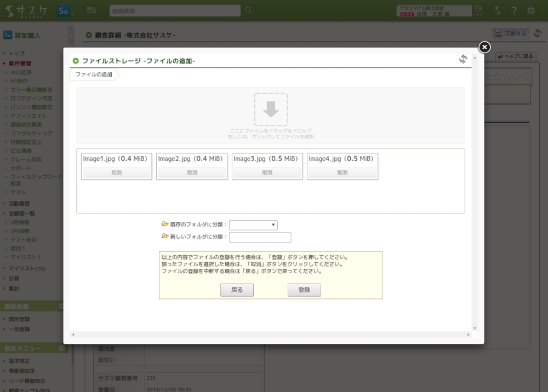Select the ファイルの追加 breadcrumb tab
The height and width of the screenshot is (392, 548).
coord(94,74)
